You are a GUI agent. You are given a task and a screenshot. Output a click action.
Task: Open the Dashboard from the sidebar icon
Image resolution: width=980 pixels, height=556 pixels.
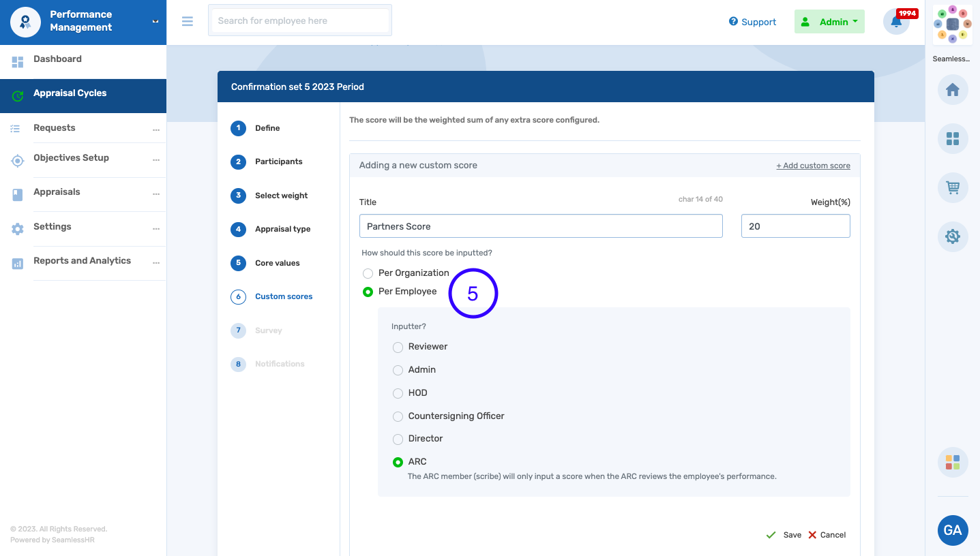16,61
